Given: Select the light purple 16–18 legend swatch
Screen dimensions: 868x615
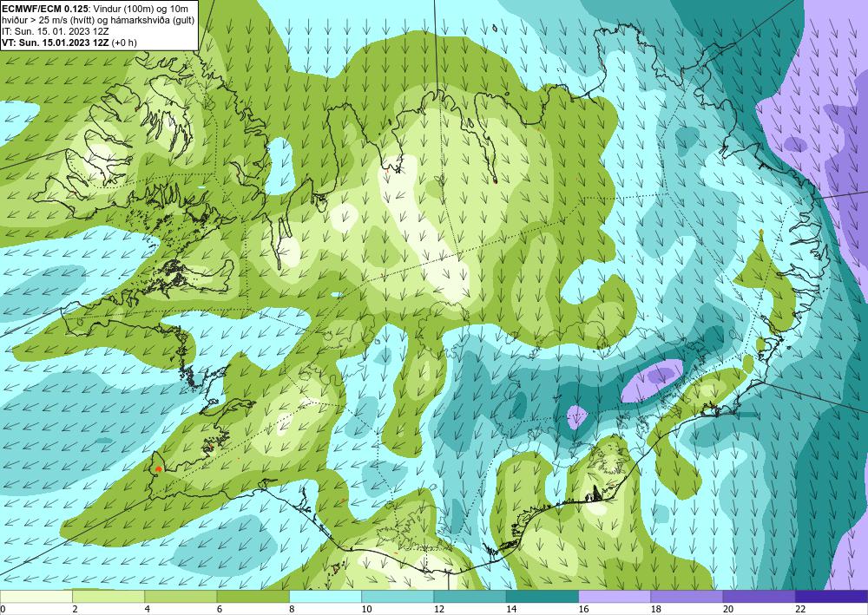Looking at the screenshot, I should 615,596.
